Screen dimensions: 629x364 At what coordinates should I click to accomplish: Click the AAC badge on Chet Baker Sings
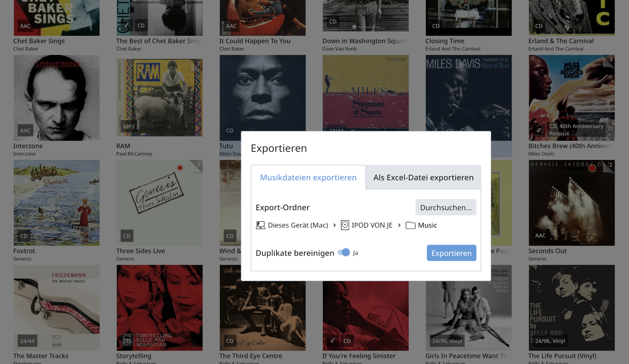click(25, 26)
